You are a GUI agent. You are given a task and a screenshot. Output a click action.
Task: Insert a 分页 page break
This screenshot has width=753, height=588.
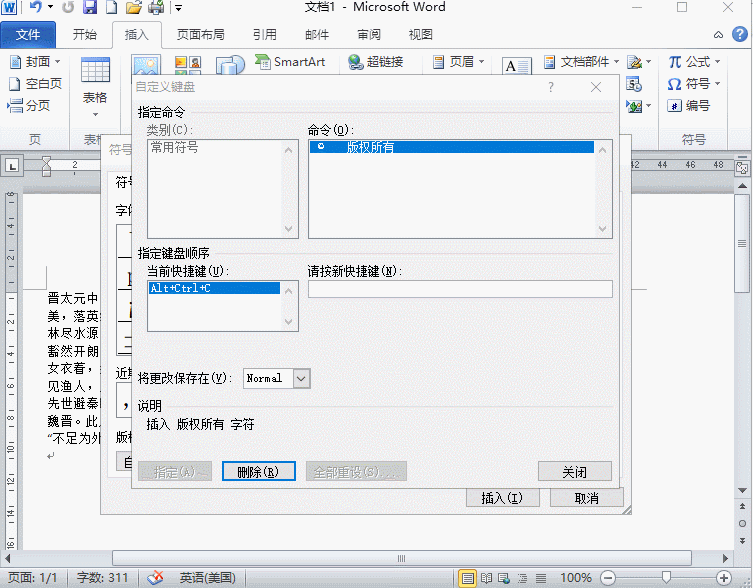coord(29,105)
